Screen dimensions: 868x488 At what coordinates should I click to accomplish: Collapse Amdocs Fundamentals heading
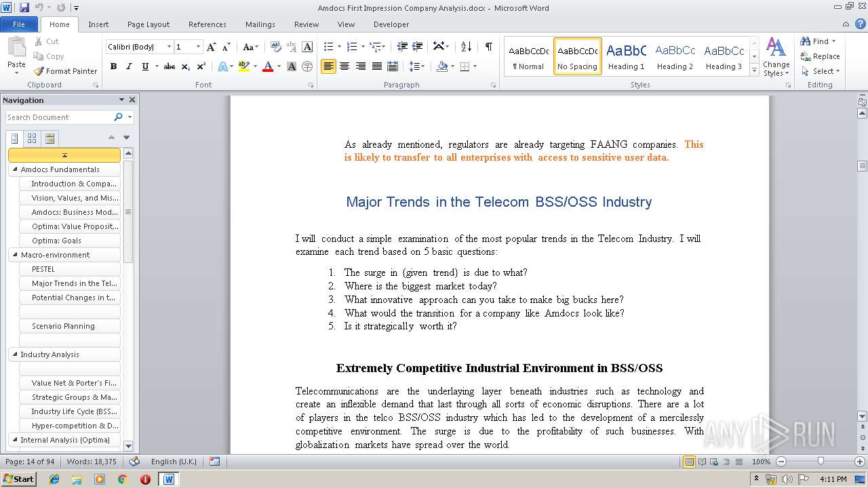pos(14,169)
